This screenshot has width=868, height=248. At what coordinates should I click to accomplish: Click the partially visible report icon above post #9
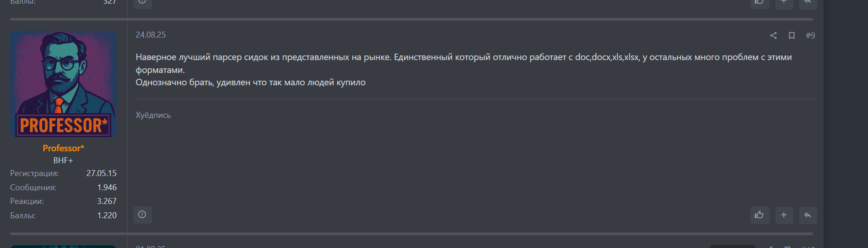pos(142,2)
